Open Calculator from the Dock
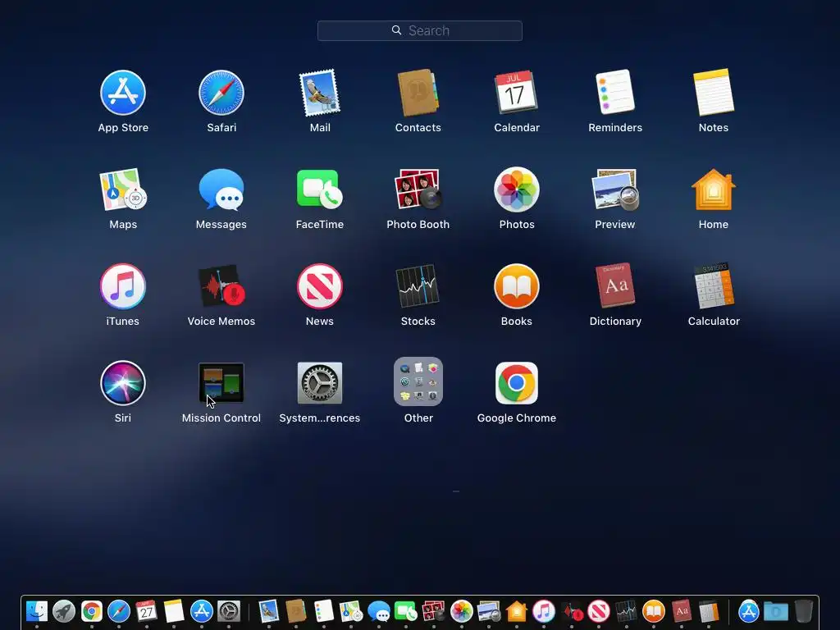 [709, 610]
